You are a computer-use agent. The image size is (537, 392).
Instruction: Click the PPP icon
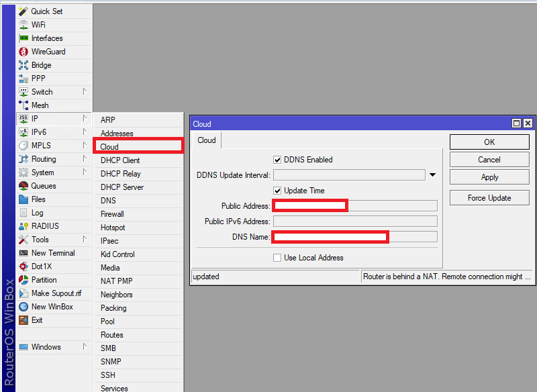[23, 79]
